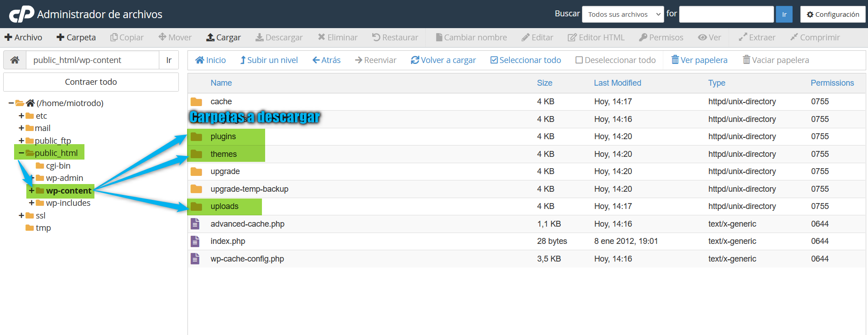Click the plugins folder icon
This screenshot has height=335, width=868.
tap(196, 136)
